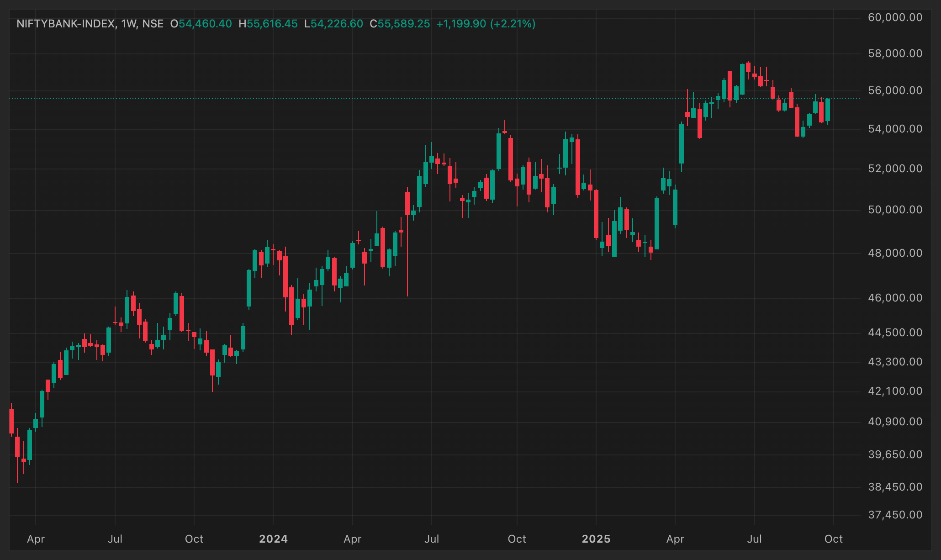This screenshot has width=941, height=560.
Task: Click the 48,000.00 price axis label
Action: (x=895, y=253)
